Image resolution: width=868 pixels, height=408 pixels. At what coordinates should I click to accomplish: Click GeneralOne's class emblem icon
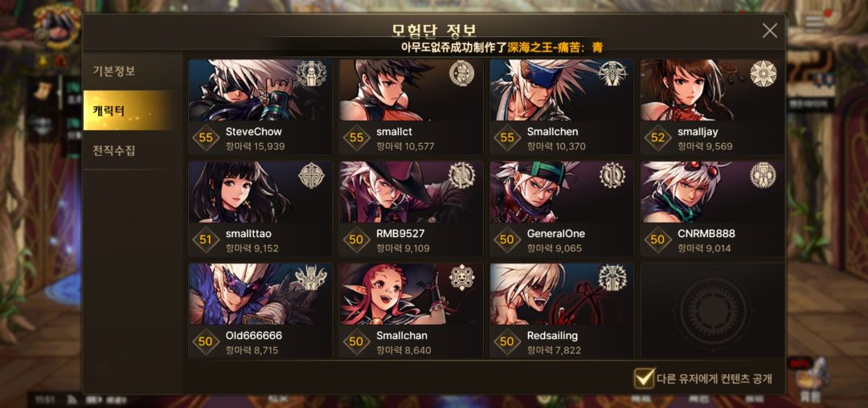(x=612, y=176)
